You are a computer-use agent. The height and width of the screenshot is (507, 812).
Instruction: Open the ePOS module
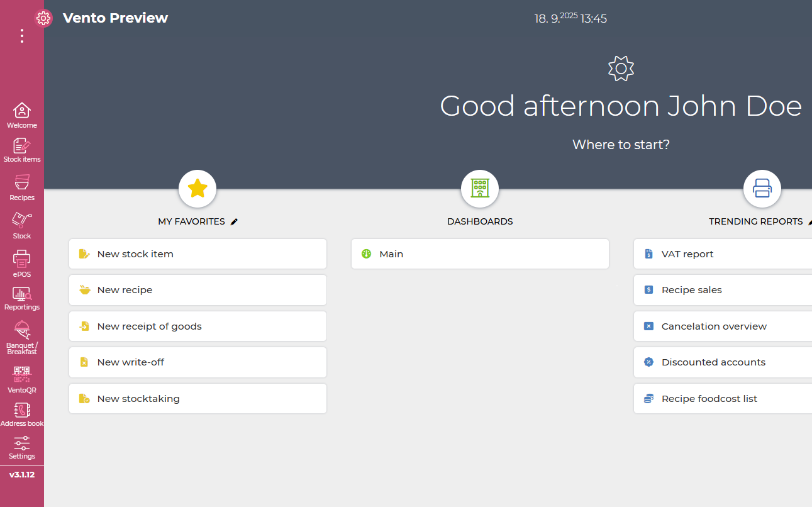(x=22, y=264)
